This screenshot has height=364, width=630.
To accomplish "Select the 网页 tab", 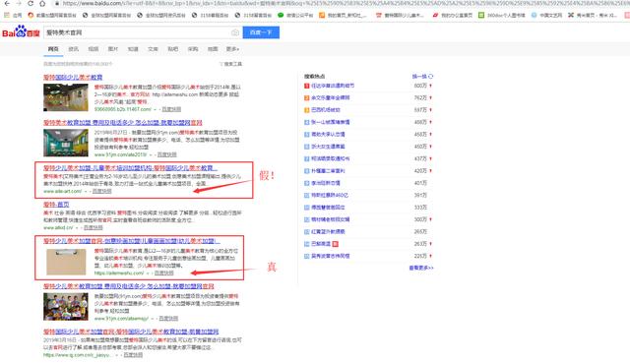I will coord(53,49).
